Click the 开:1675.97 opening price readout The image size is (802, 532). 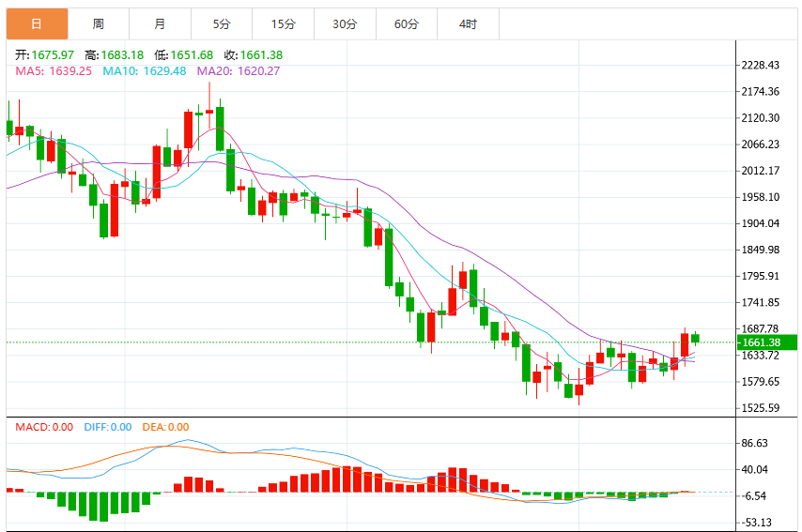(x=44, y=54)
